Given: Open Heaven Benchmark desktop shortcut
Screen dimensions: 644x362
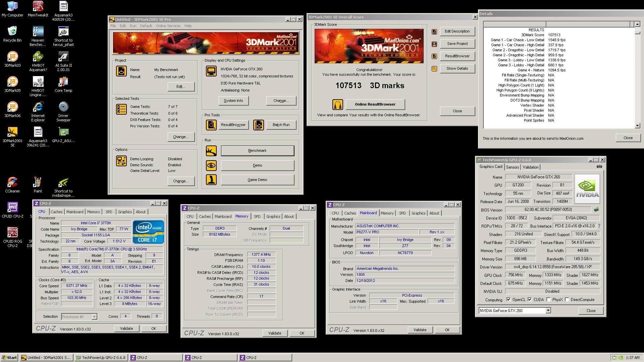Looking at the screenshot, I should pyautogui.click(x=38, y=36).
